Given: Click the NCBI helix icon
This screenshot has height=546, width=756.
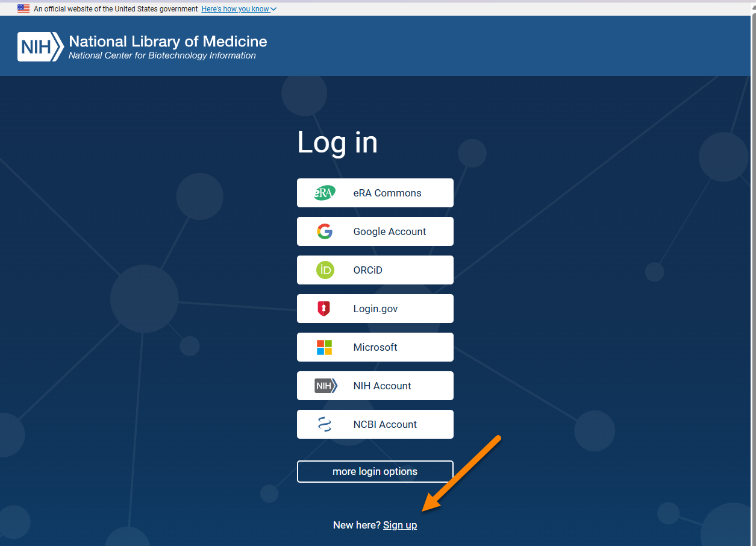Looking at the screenshot, I should [325, 424].
